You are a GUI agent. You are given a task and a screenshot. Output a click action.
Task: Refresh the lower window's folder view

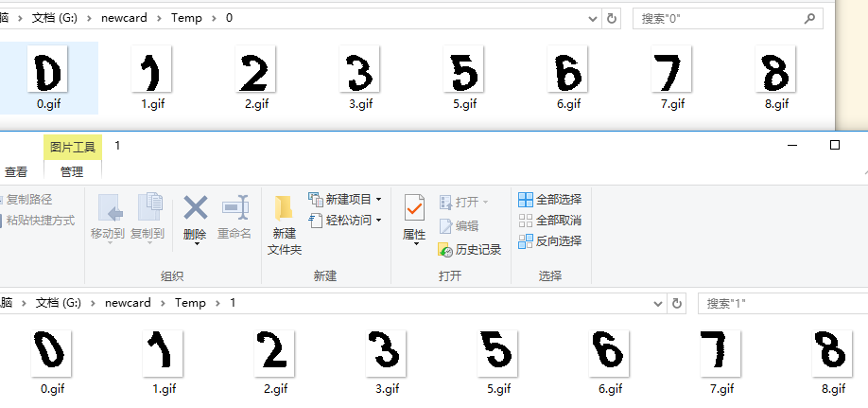[676, 303]
